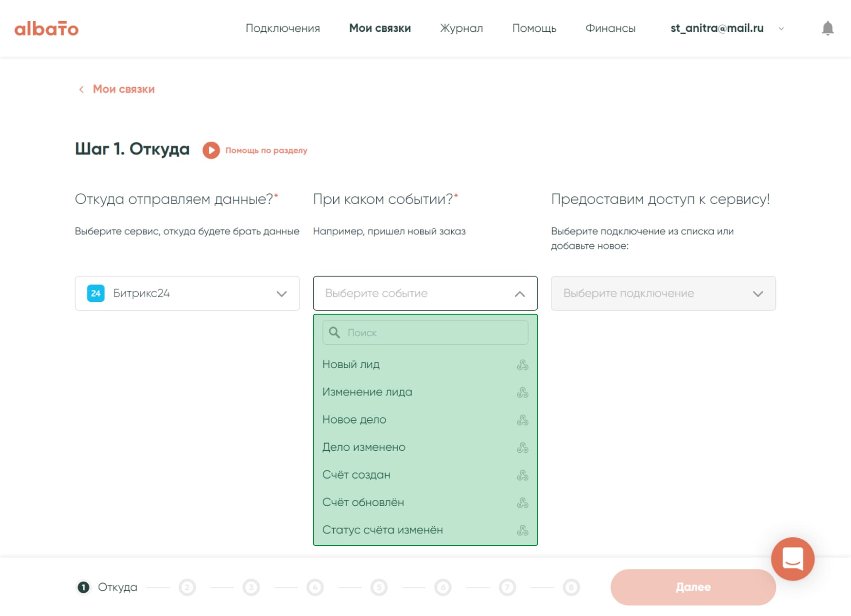Click the Откуда step label
The image size is (851, 616).
[x=117, y=587]
